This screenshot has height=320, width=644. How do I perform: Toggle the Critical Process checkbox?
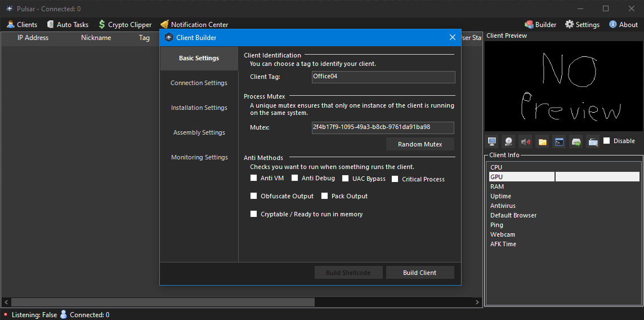[395, 179]
